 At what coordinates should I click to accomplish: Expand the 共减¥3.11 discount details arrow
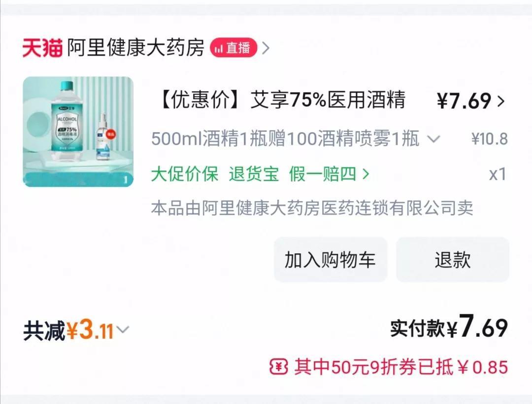click(x=122, y=330)
